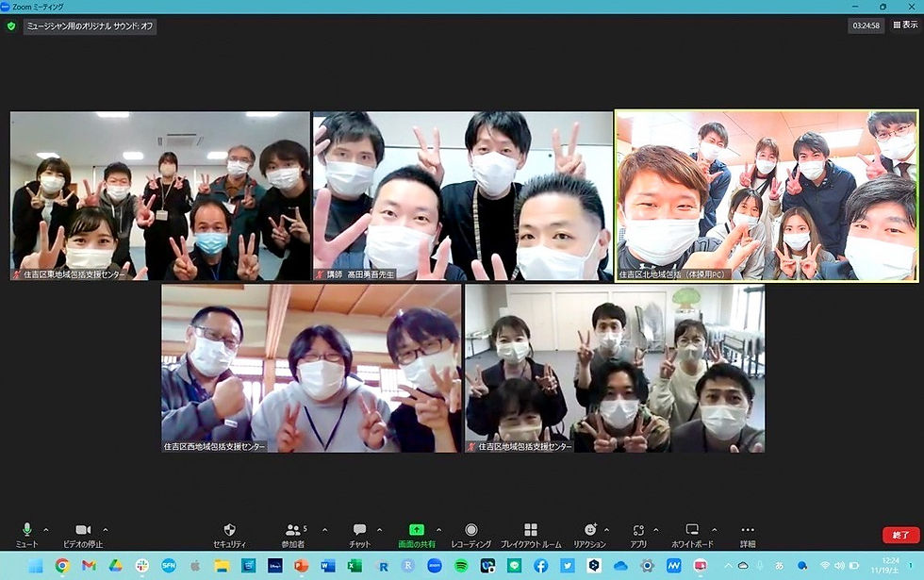The image size is (924, 580).
Task: Expand video options arrow next to camera
Action: coord(106,530)
